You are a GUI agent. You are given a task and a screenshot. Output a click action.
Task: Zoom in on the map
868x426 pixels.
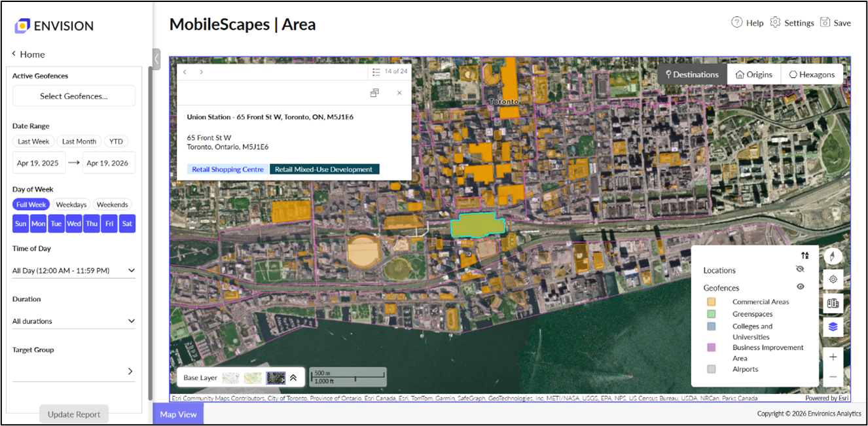coord(833,357)
